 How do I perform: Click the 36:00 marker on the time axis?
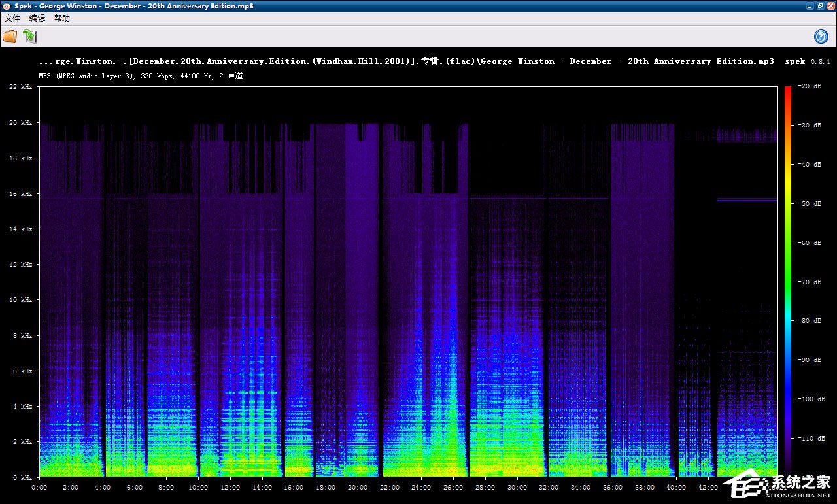[x=613, y=488]
